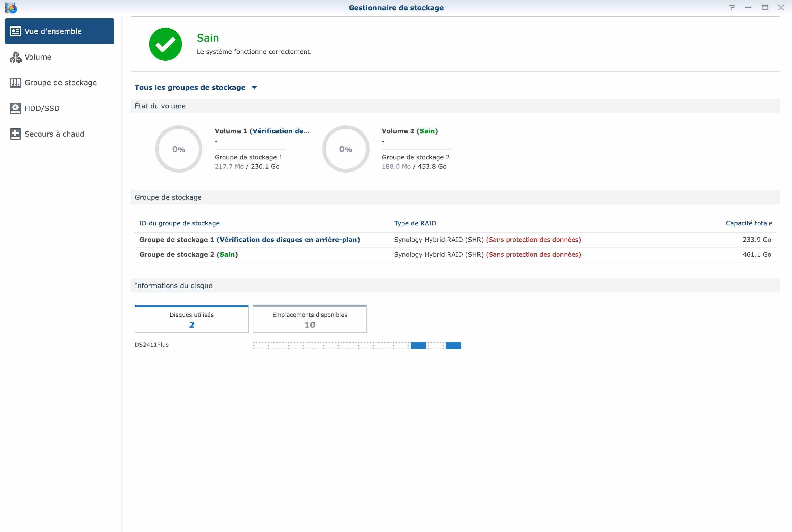Image resolution: width=792 pixels, height=532 pixels.
Task: Select Groupe de stockage 1 table row
Action: (x=455, y=240)
